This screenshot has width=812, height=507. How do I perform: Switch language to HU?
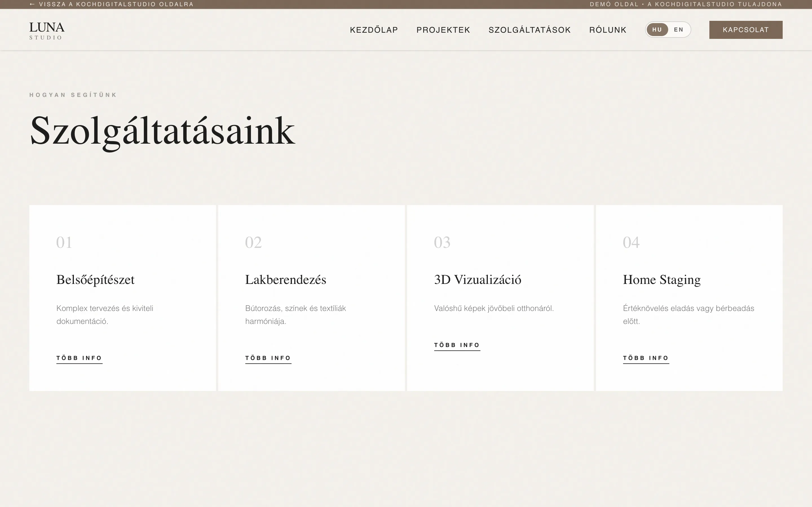pyautogui.click(x=657, y=30)
